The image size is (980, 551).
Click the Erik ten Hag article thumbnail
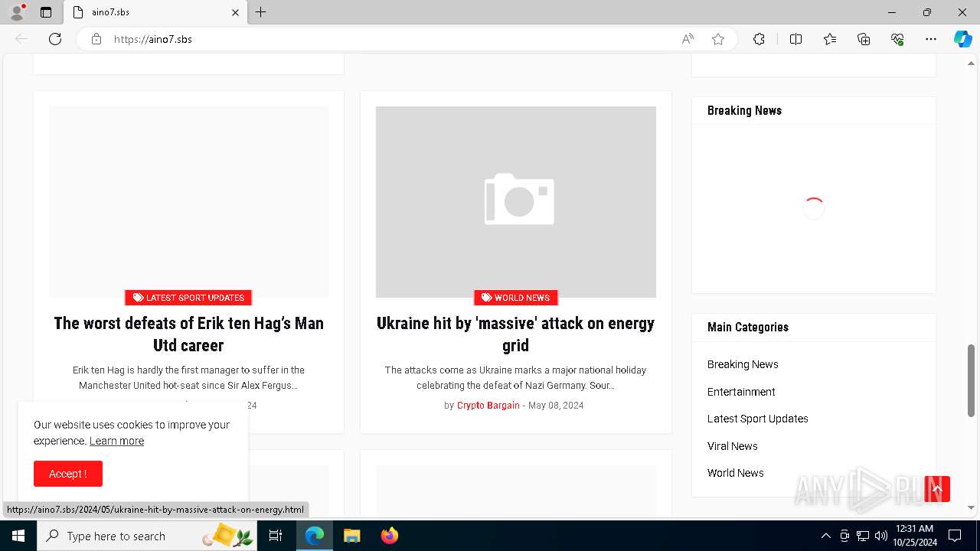tap(188, 202)
